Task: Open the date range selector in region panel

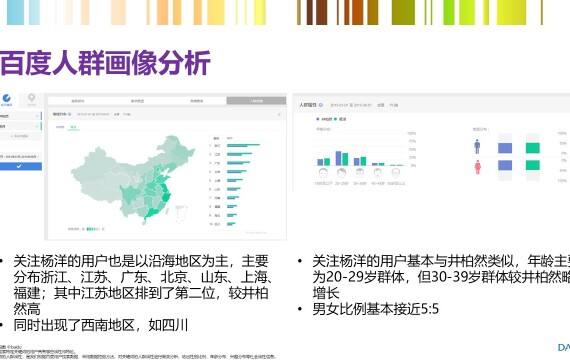Action: (93, 114)
